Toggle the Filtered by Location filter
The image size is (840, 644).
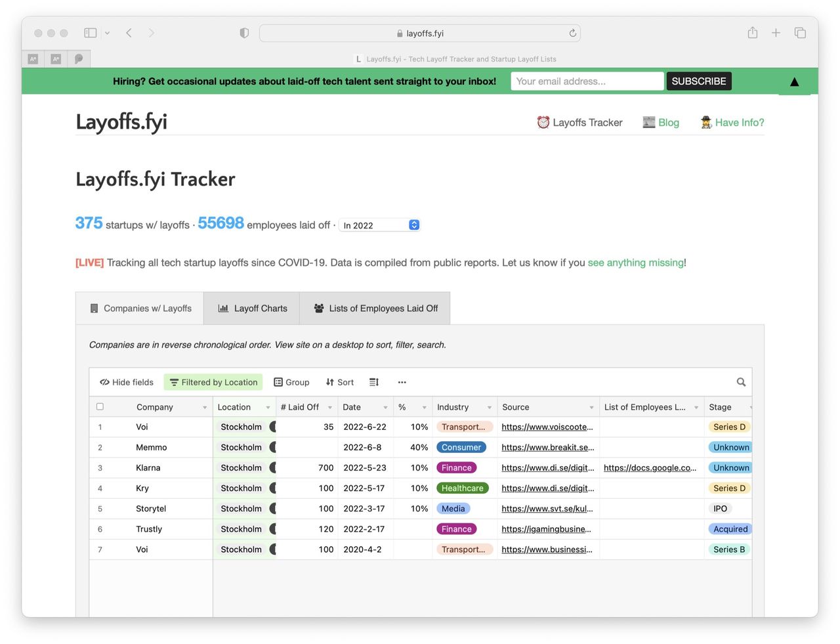click(213, 381)
